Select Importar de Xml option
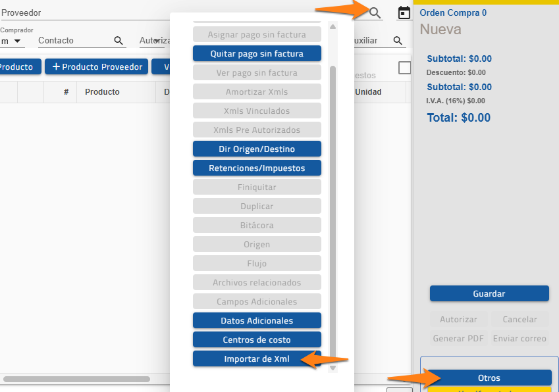Image resolution: width=559 pixels, height=392 pixels. (257, 359)
